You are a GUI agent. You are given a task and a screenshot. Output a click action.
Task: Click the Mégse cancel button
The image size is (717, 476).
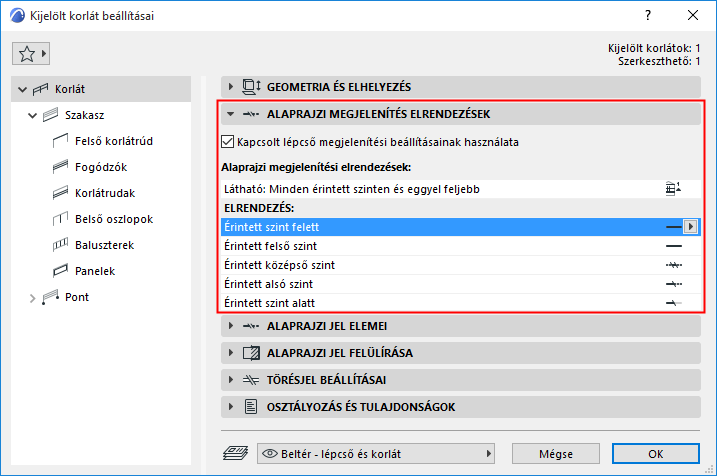tap(556, 454)
